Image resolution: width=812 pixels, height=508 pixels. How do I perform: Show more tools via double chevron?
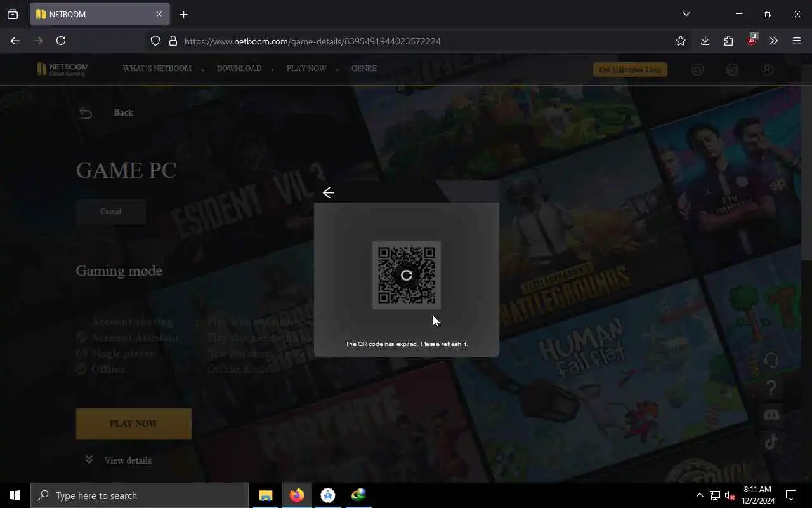(x=773, y=41)
